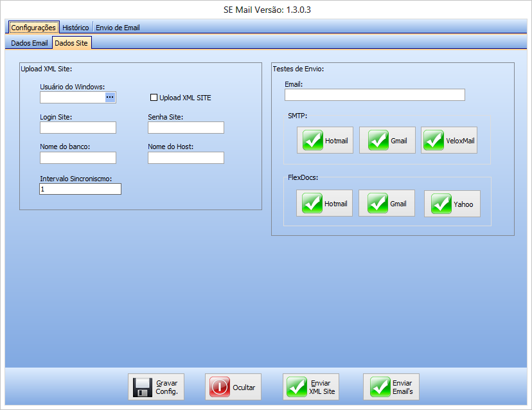Select the Dados Email sub-tab
The height and width of the screenshot is (410, 532).
coord(30,43)
